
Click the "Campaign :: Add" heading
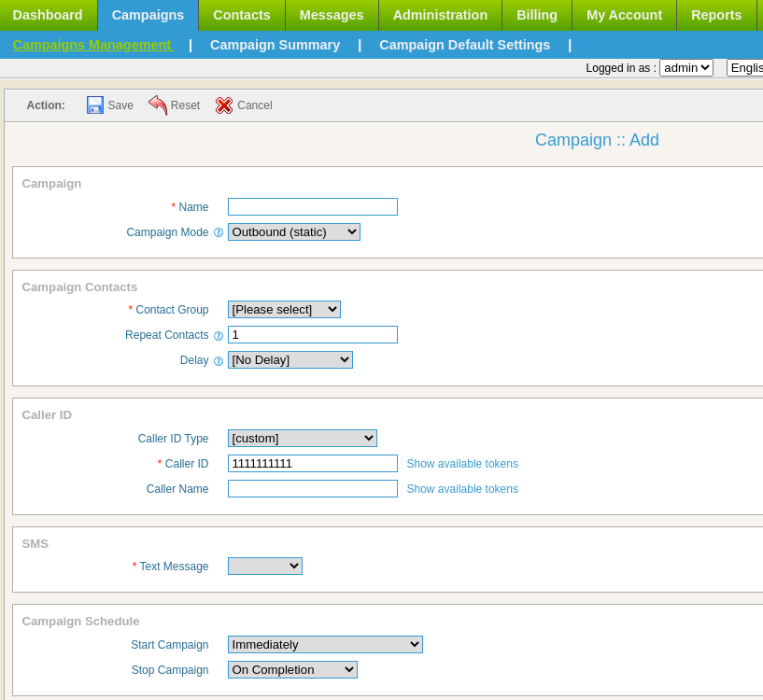coord(597,140)
